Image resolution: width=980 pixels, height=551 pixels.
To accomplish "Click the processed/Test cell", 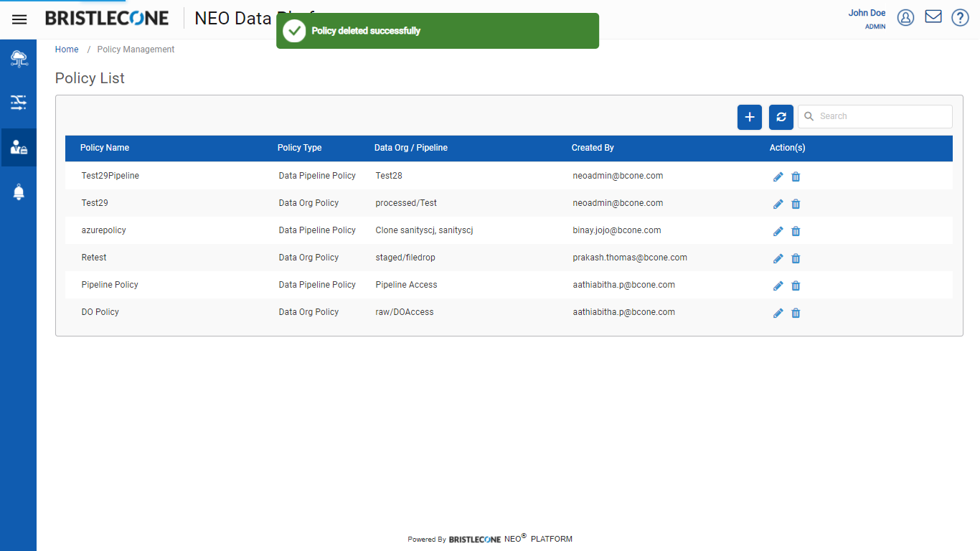I will 406,203.
